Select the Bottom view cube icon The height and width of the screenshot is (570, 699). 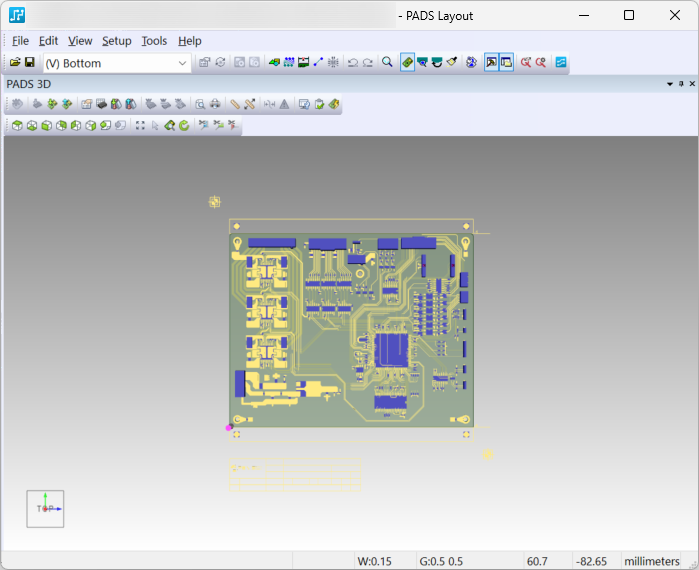[32, 126]
